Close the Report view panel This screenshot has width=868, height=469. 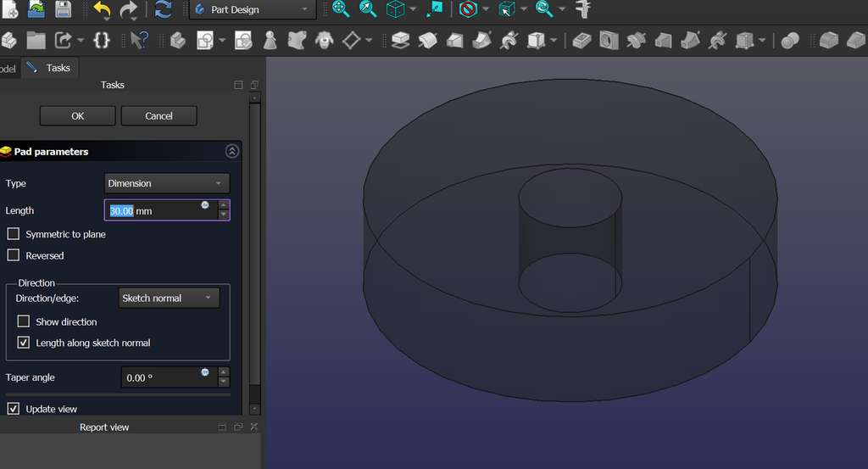tap(254, 427)
